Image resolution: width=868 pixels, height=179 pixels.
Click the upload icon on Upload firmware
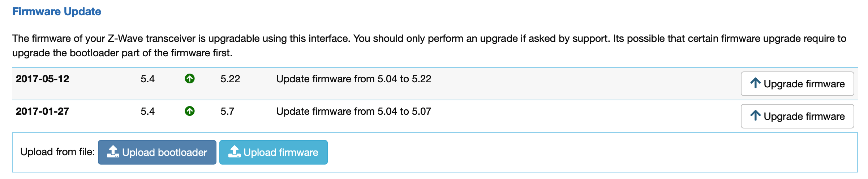pos(234,152)
